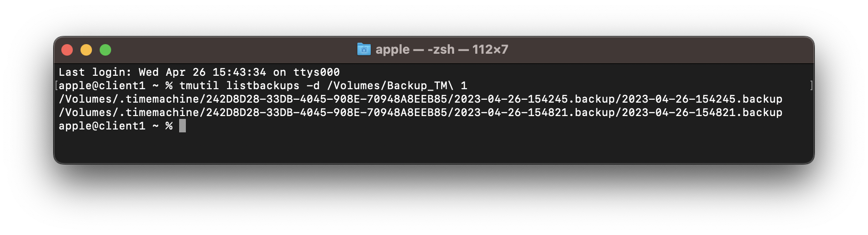Click trailing 2023-04-26-154821.backup at line end
Image resolution: width=868 pixels, height=235 pixels.
[x=702, y=112]
